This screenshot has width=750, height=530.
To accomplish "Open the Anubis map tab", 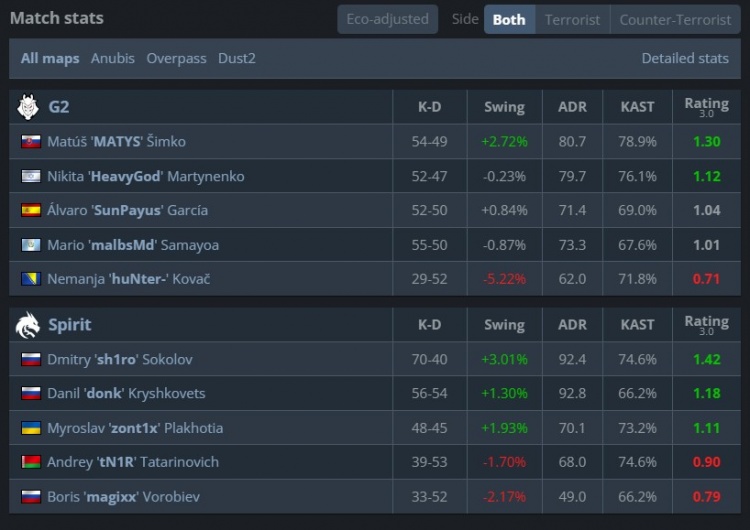I will (113, 58).
